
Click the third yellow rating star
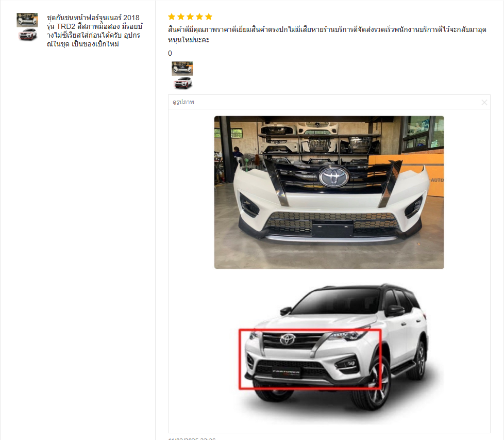click(x=190, y=17)
